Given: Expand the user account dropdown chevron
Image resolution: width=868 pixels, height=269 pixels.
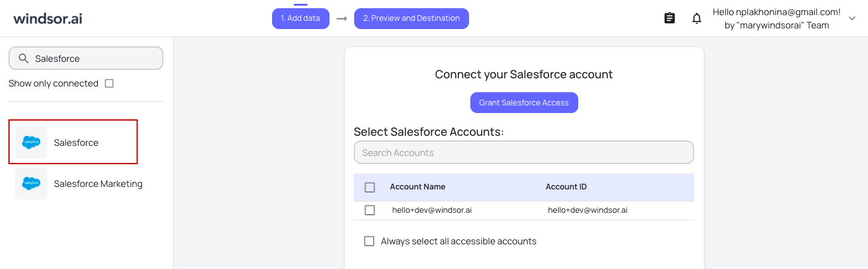Looking at the screenshot, I should tap(852, 18).
